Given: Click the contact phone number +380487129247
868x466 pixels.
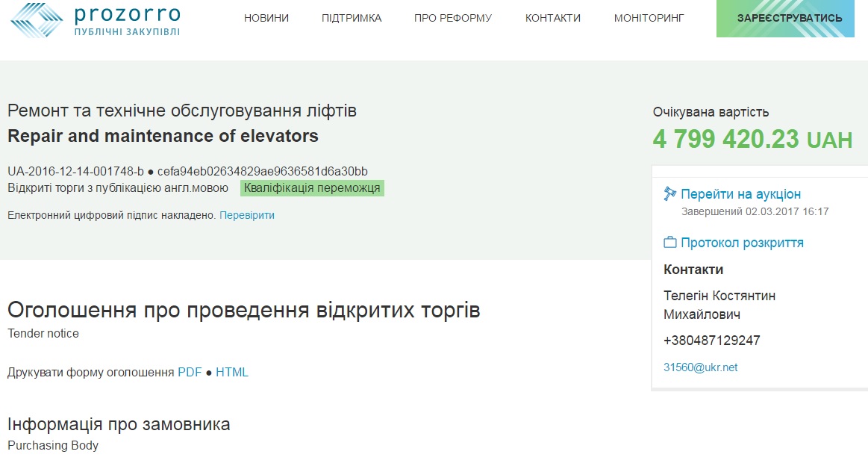Looking at the screenshot, I should [711, 341].
